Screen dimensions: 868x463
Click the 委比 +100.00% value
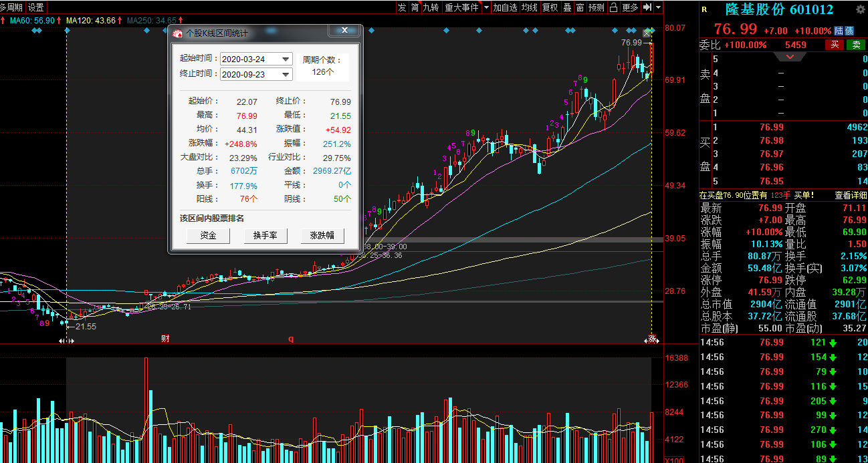pos(746,45)
